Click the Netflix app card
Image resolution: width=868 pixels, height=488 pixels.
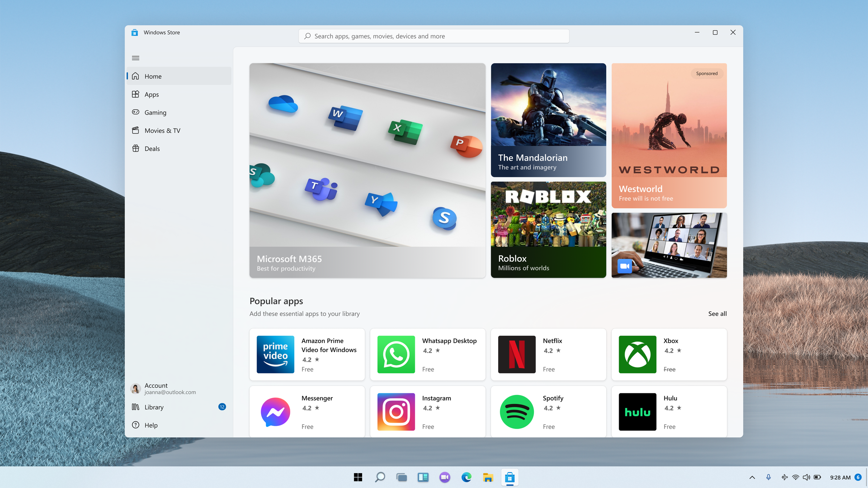(548, 354)
